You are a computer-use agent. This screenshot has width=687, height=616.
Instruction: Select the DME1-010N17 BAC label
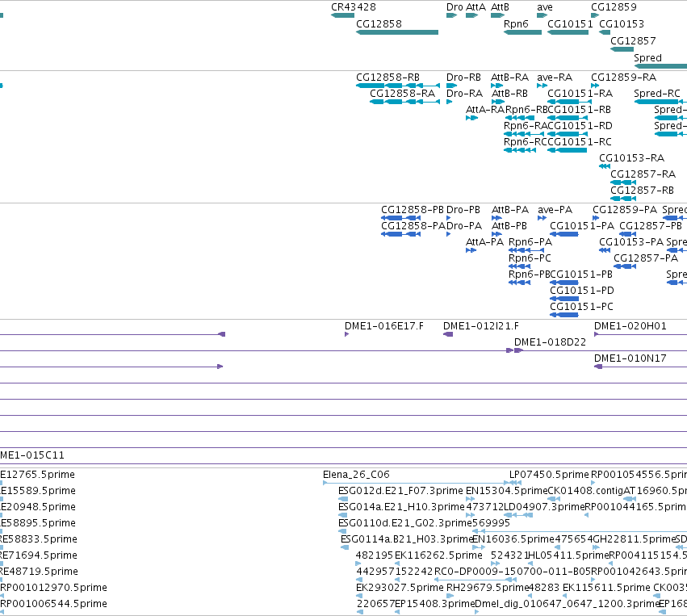coord(630,358)
